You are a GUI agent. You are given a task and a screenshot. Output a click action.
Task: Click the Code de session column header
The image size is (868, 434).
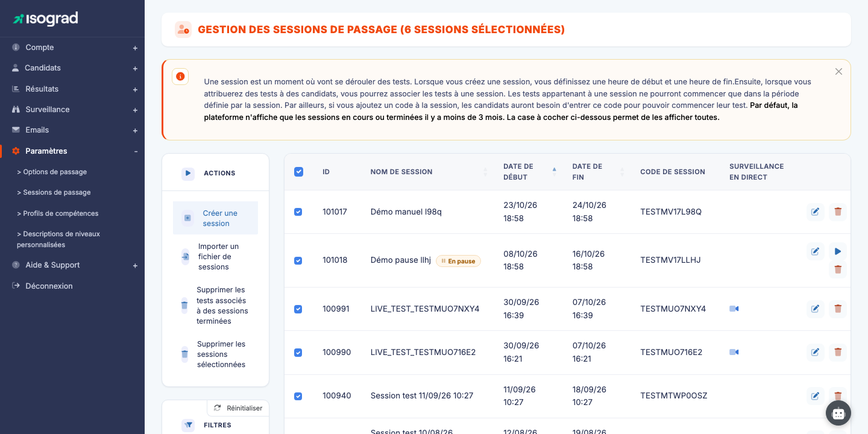tap(673, 172)
